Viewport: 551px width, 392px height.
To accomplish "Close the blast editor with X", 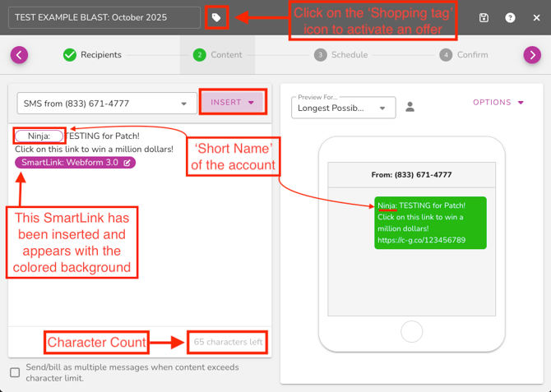I will 536,17.
